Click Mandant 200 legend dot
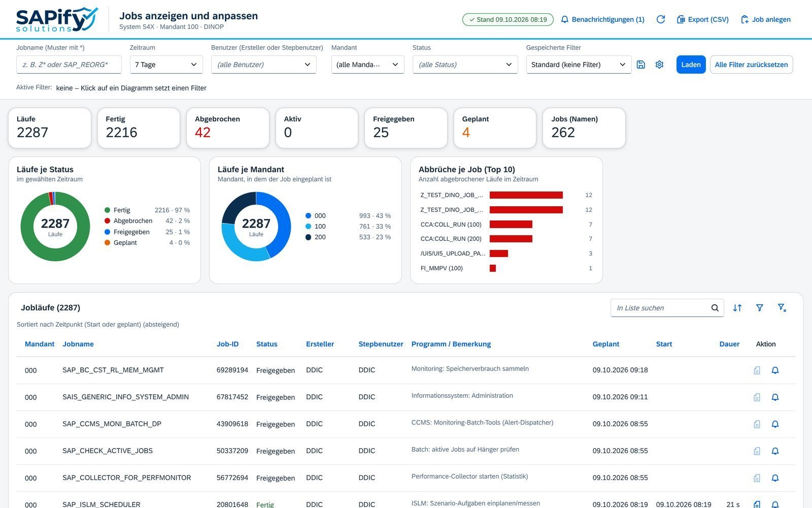This screenshot has height=508, width=812. 308,237
